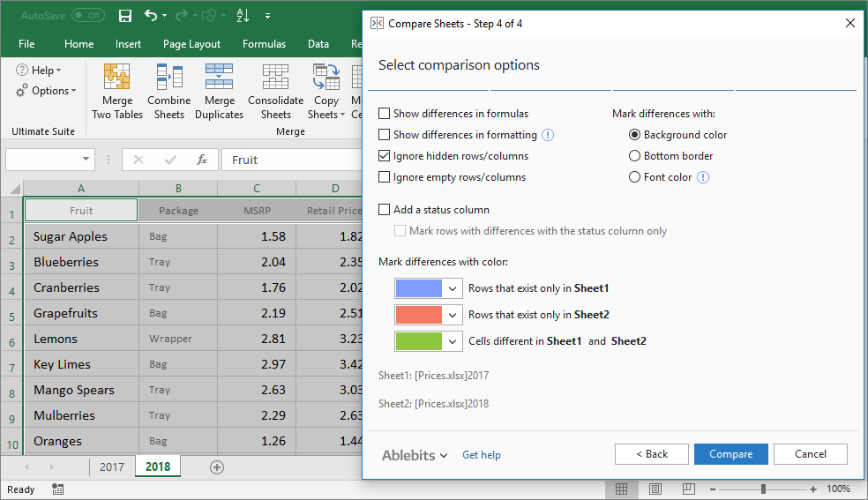Viewport: 868px width, 500px height.
Task: Toggle the AutoSave switch
Action: [89, 16]
